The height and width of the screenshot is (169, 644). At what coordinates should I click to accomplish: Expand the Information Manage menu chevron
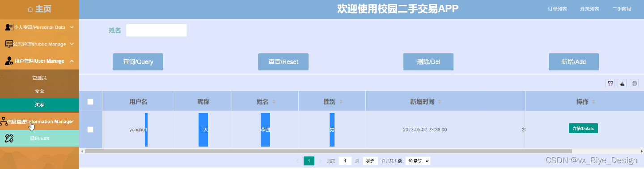pos(72,121)
